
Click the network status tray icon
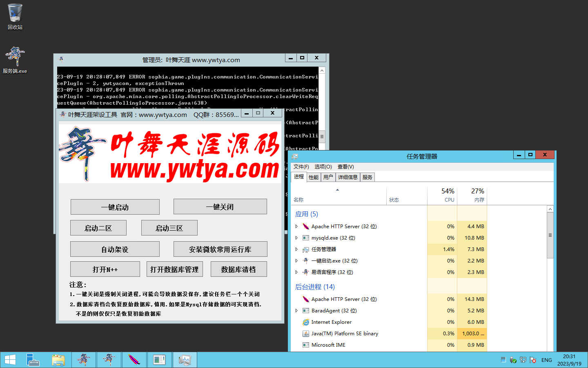pos(523,360)
